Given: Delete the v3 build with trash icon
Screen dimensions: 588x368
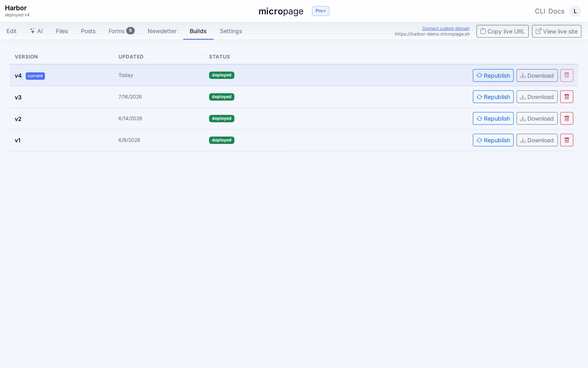Looking at the screenshot, I should [x=567, y=97].
